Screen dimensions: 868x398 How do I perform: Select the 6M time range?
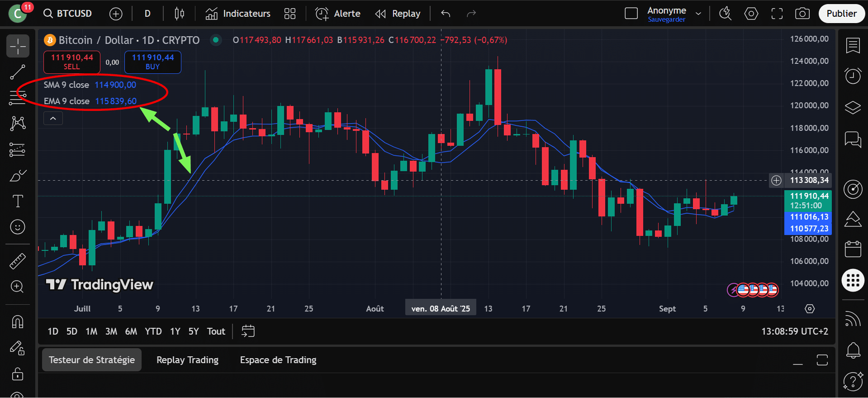coord(131,331)
